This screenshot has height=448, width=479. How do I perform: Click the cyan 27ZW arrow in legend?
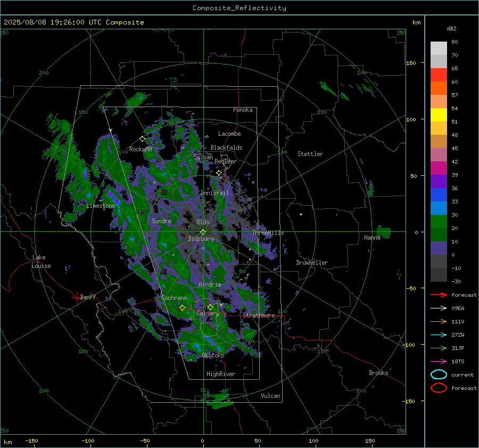(439, 335)
